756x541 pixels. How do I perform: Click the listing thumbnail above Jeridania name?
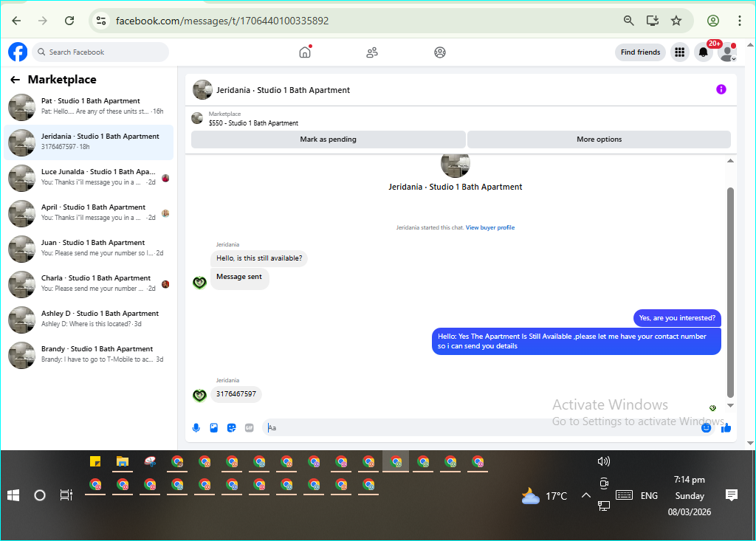[x=455, y=165]
